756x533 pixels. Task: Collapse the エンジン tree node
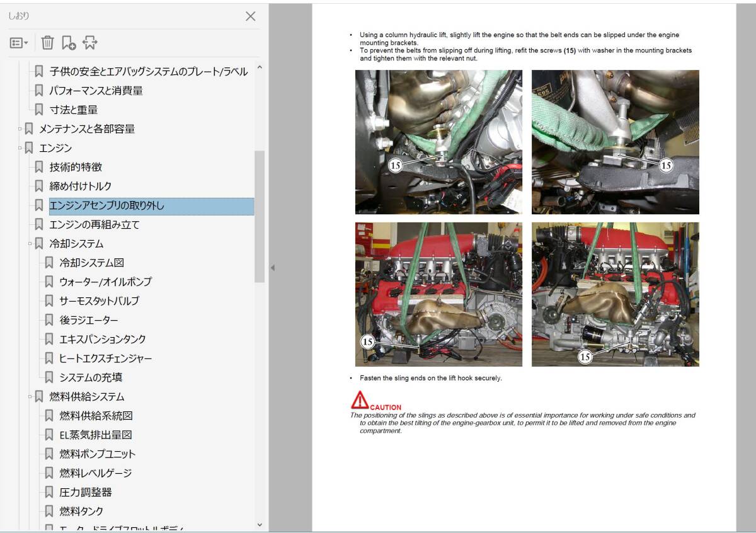(x=20, y=148)
